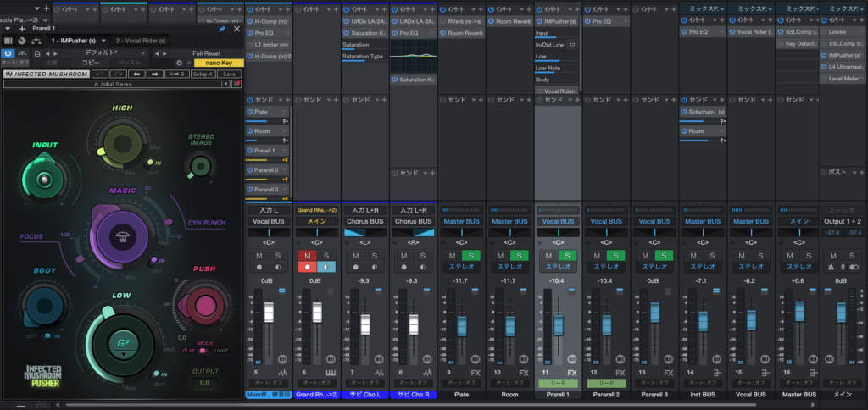The width and height of the screenshot is (868, 410).
Task: Click the pin icon in Prarell 1 plugin window
Action: (223, 29)
